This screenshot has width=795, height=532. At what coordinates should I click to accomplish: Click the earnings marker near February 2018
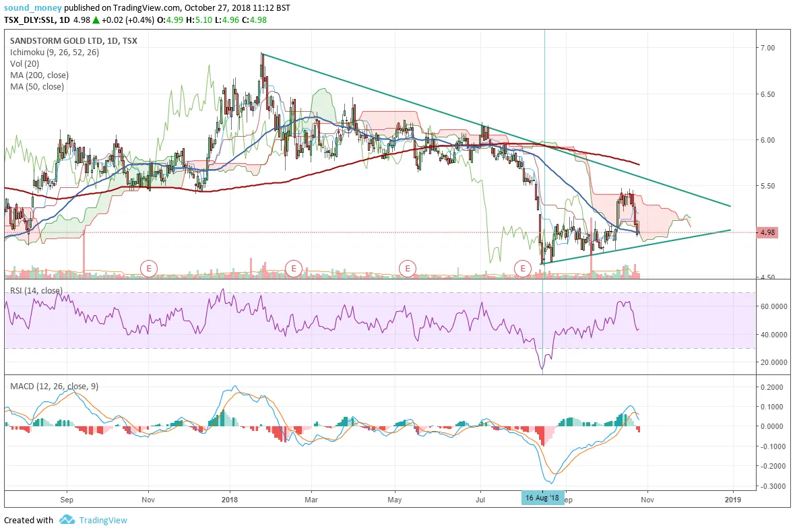[294, 268]
